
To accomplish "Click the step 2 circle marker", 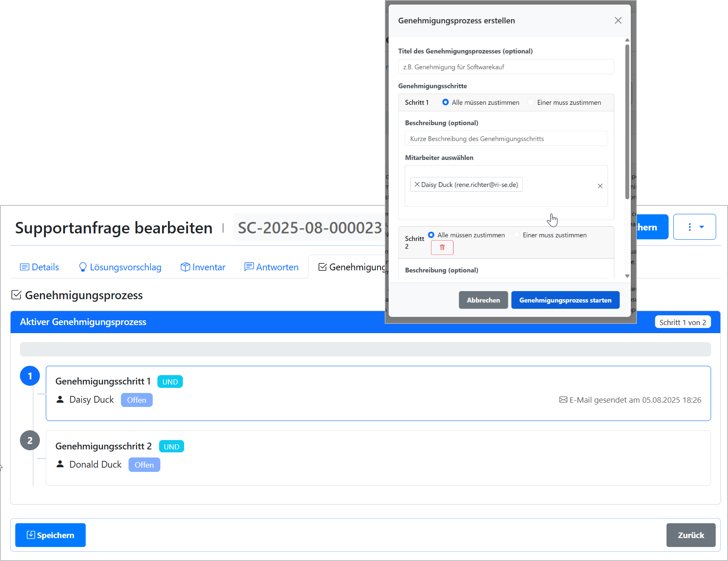I will [x=30, y=440].
